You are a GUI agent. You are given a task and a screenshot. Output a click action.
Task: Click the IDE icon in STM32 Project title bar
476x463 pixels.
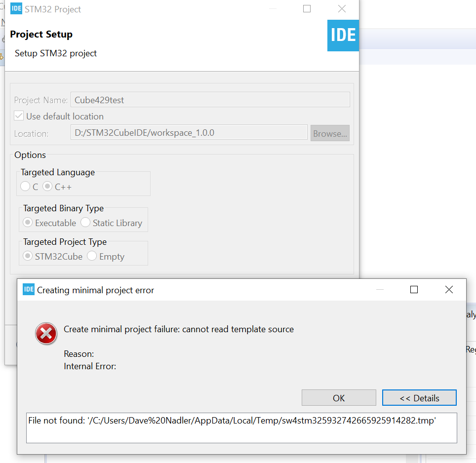tap(16, 9)
